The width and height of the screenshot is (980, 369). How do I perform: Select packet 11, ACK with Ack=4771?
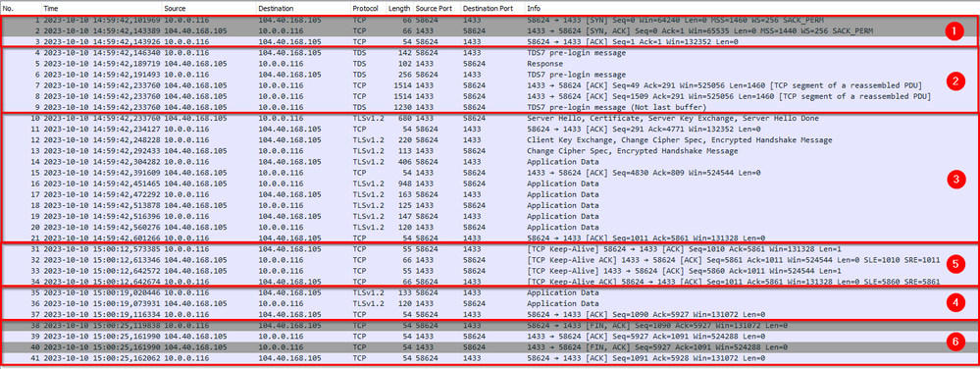[x=490, y=129]
